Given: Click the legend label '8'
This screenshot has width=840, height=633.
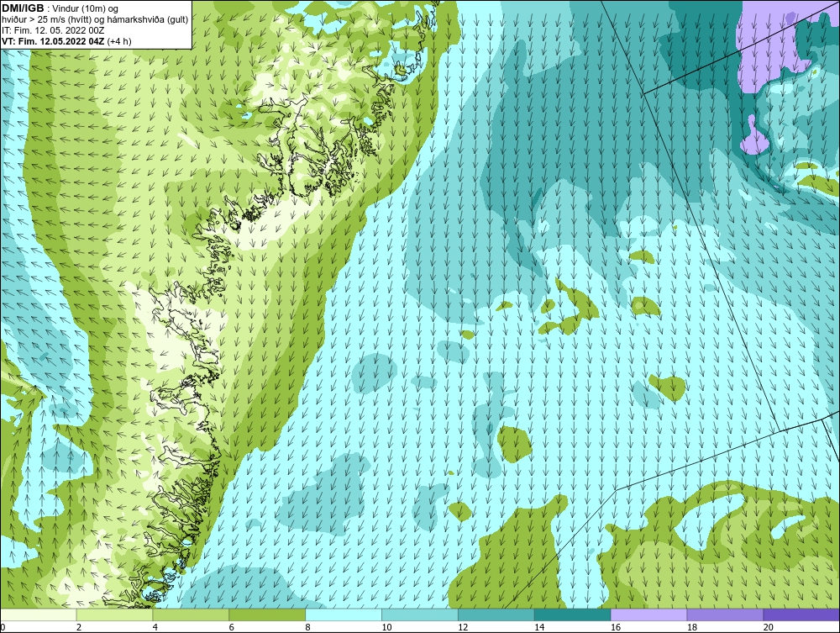Looking at the screenshot, I should click(308, 627).
